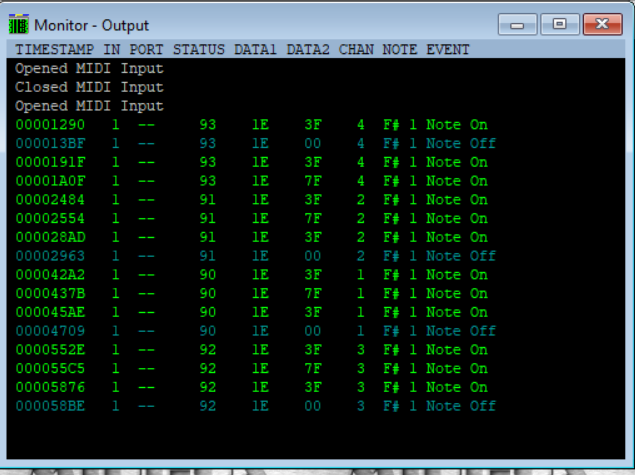
Task: Select timestamp 000055C5 row
Action: 251,368
